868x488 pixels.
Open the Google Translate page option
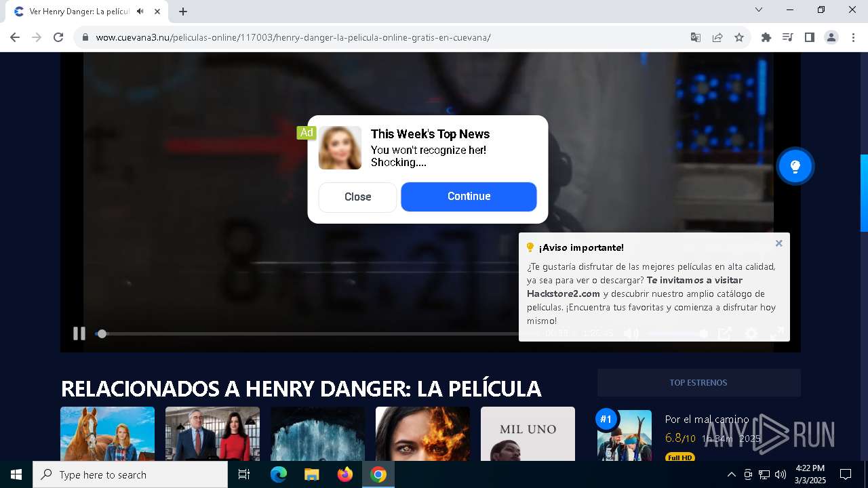tap(696, 37)
